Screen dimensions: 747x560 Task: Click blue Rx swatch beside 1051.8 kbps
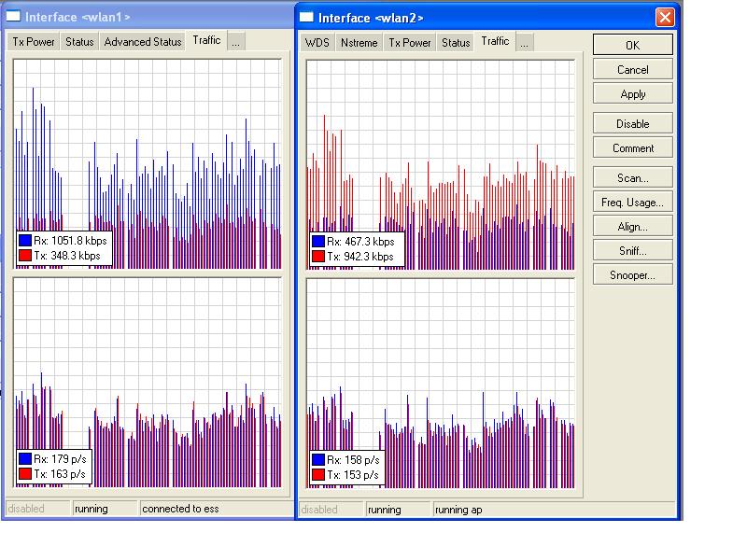tap(25, 241)
